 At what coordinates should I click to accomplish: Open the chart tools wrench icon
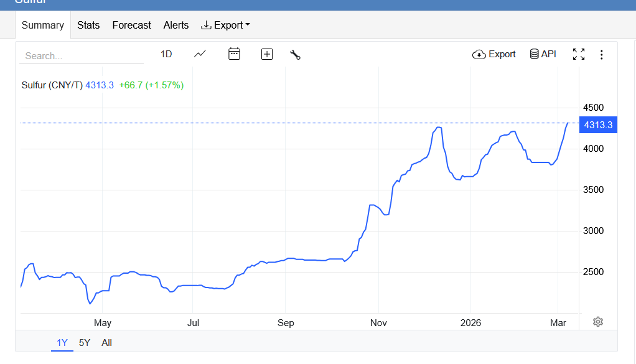pyautogui.click(x=295, y=55)
